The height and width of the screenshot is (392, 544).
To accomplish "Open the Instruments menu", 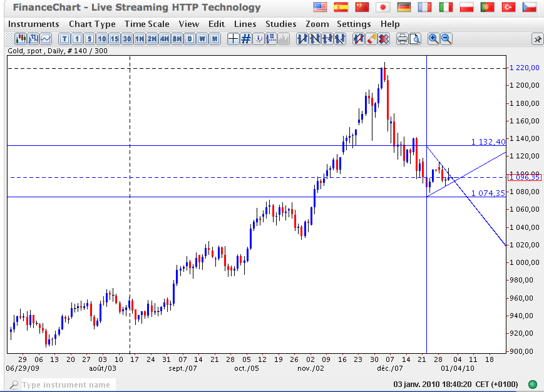I will 34,24.
